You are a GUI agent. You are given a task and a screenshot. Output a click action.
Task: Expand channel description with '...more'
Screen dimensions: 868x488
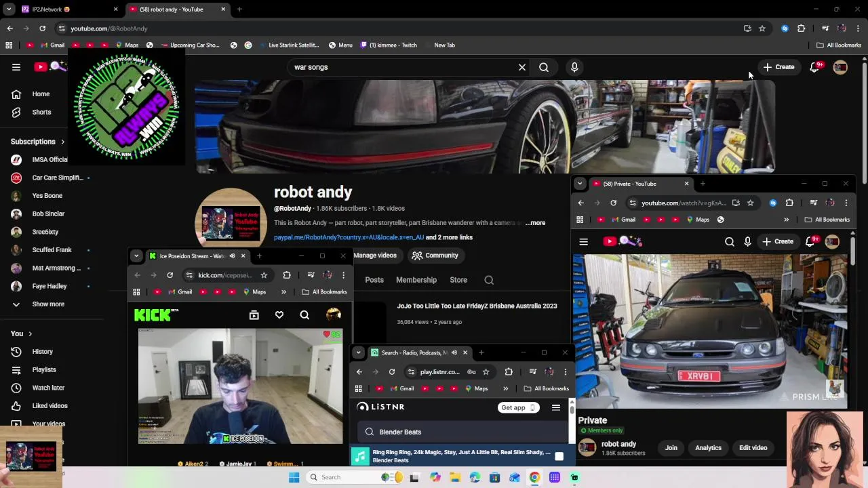click(536, 223)
